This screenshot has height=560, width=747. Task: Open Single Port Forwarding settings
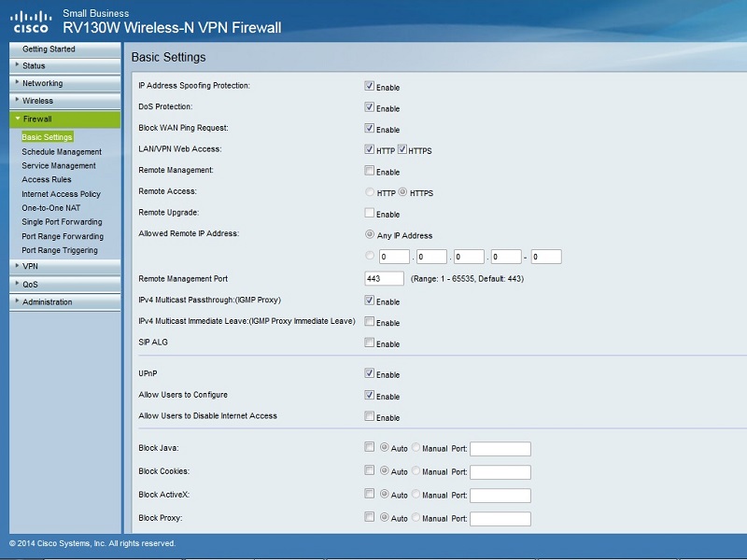pos(62,222)
